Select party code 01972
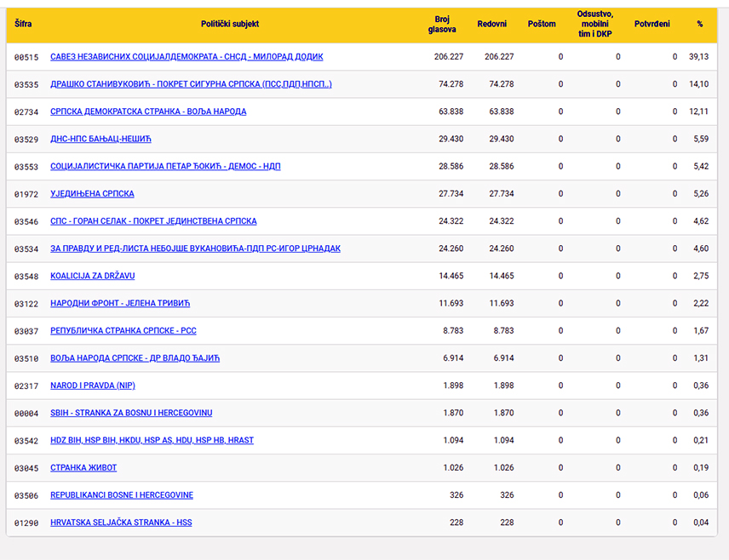 click(x=26, y=194)
